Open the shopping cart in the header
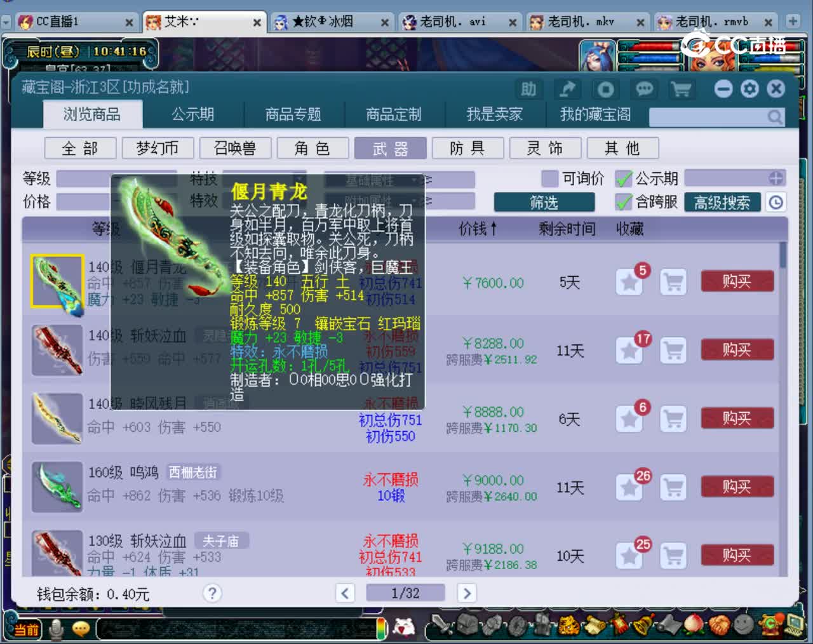The image size is (813, 644). point(681,89)
